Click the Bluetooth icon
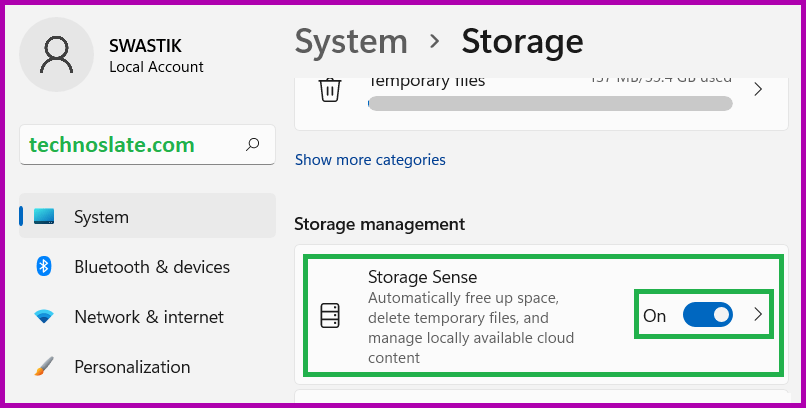 pyautogui.click(x=44, y=266)
